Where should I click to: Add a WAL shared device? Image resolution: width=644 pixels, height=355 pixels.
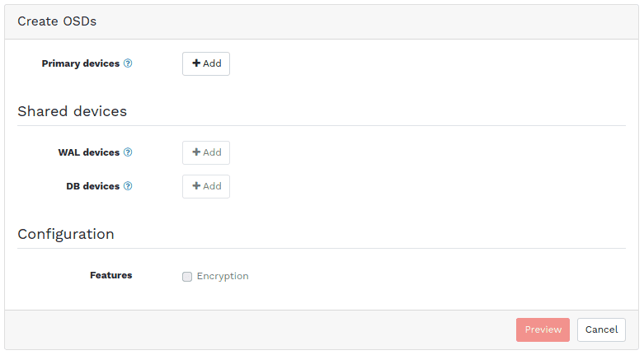(206, 152)
